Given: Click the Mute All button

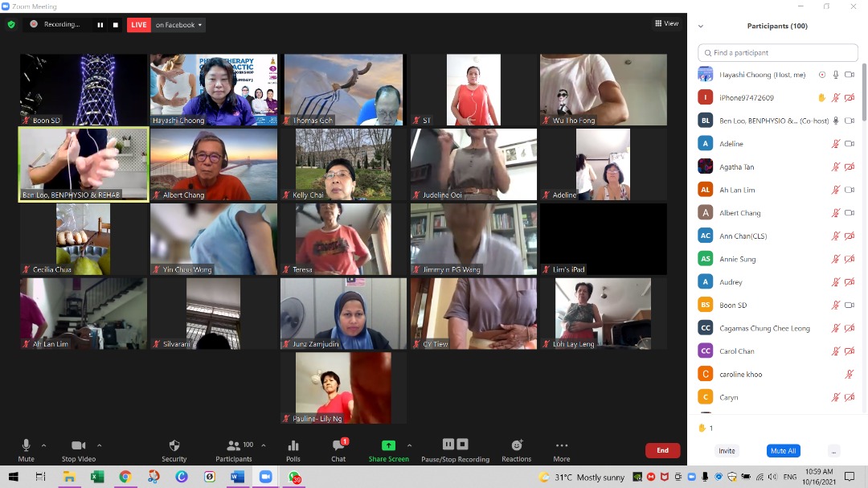Looking at the screenshot, I should (783, 451).
